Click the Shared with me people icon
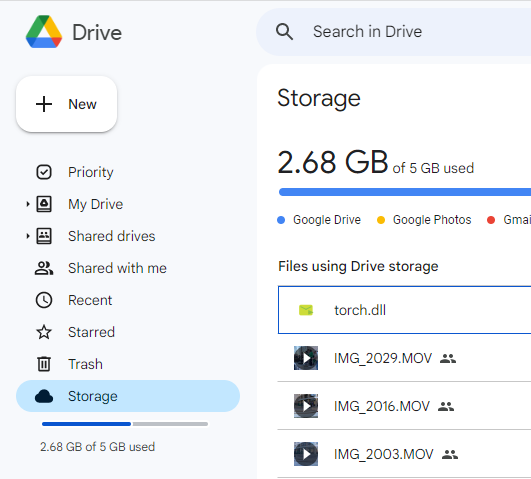The width and height of the screenshot is (531, 479). (44, 268)
